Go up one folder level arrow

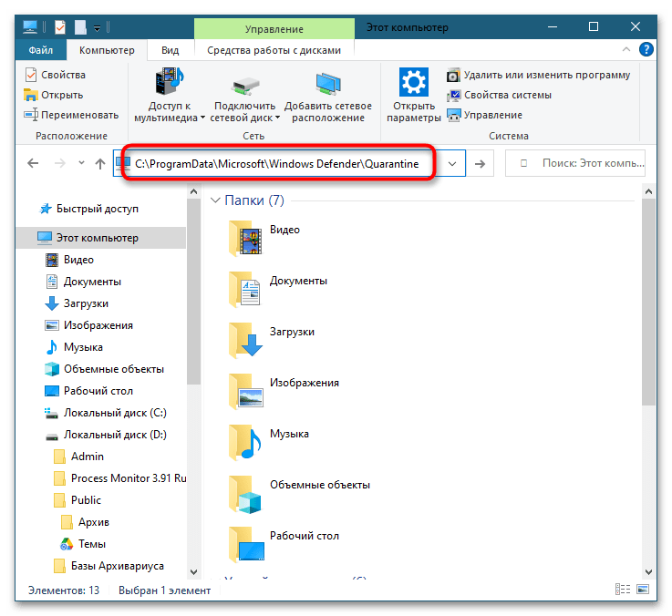[100, 164]
